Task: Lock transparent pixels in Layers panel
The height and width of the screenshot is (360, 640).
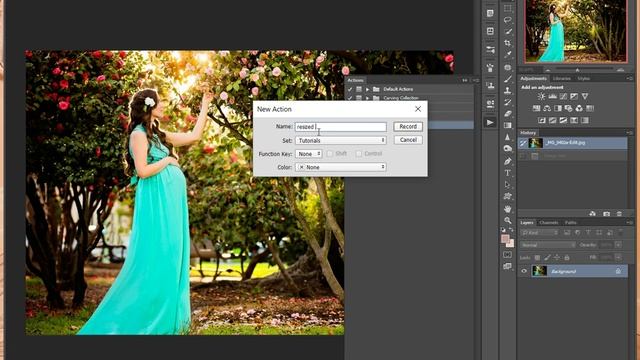Action: pyautogui.click(x=537, y=258)
